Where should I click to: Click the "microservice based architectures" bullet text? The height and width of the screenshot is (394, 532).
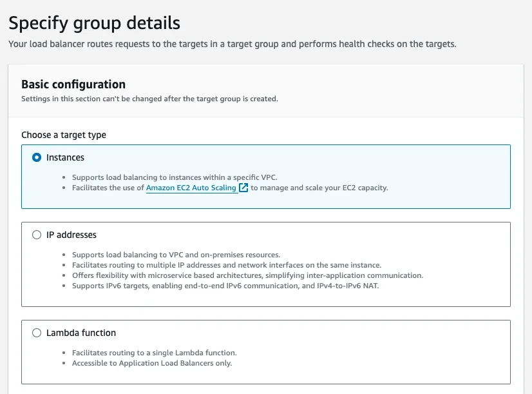pos(248,275)
